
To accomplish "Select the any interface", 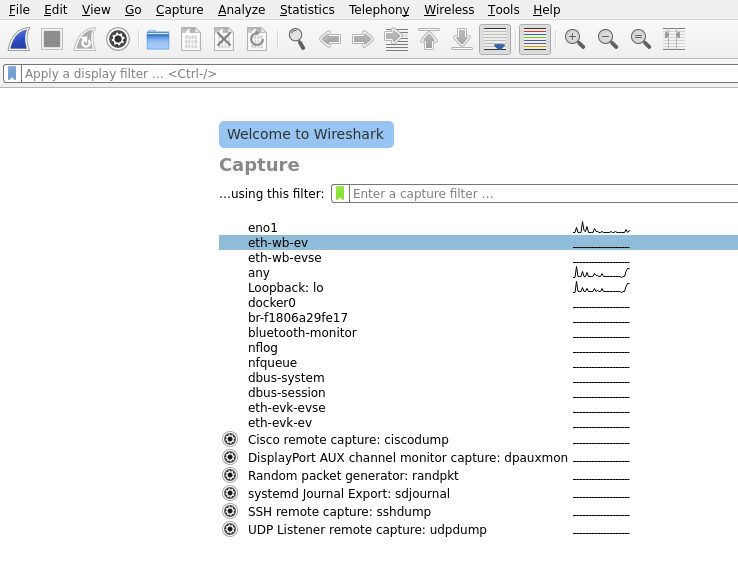I will coord(478,273).
